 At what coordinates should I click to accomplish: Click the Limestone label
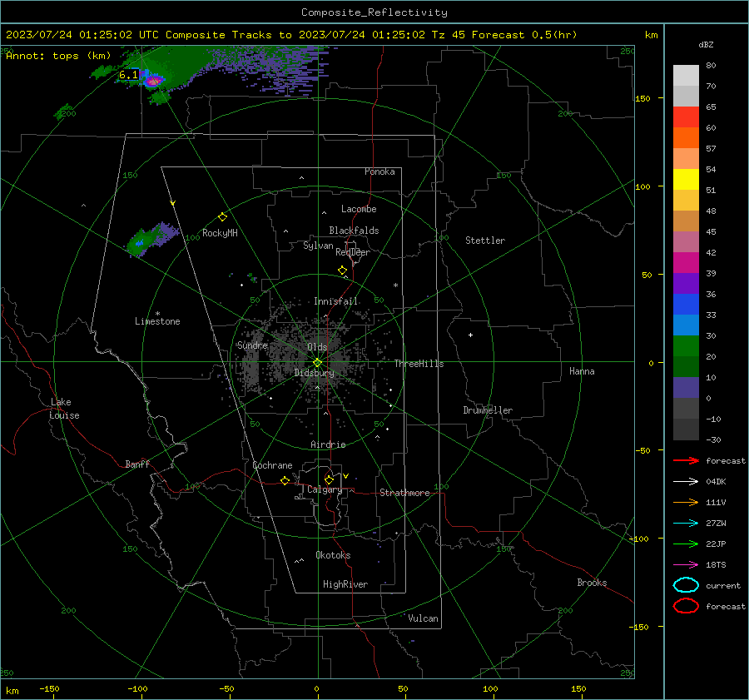(x=157, y=321)
